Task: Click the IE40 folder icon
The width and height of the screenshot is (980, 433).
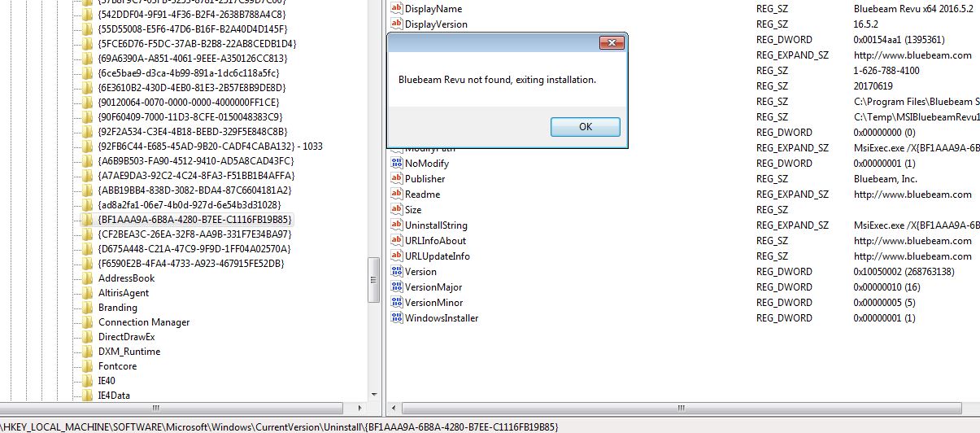Action: (x=88, y=380)
